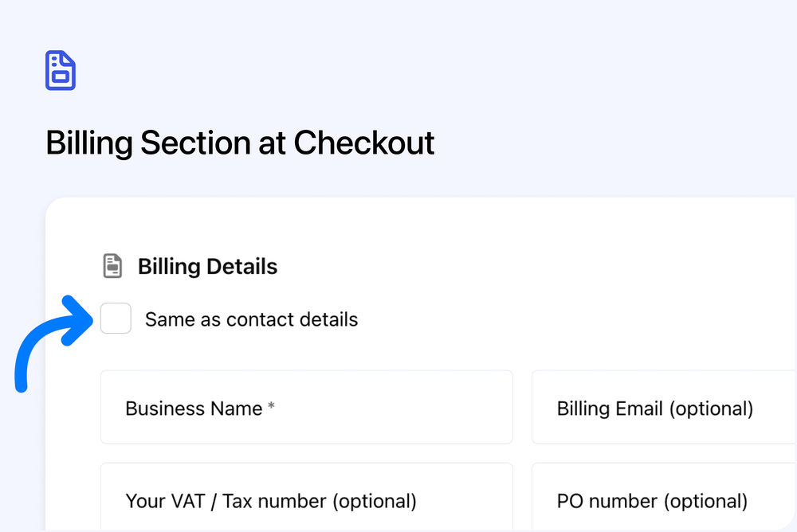Select the blue document icon with folded corner
Viewport: 797px width, 532px height.
pyautogui.click(x=61, y=70)
